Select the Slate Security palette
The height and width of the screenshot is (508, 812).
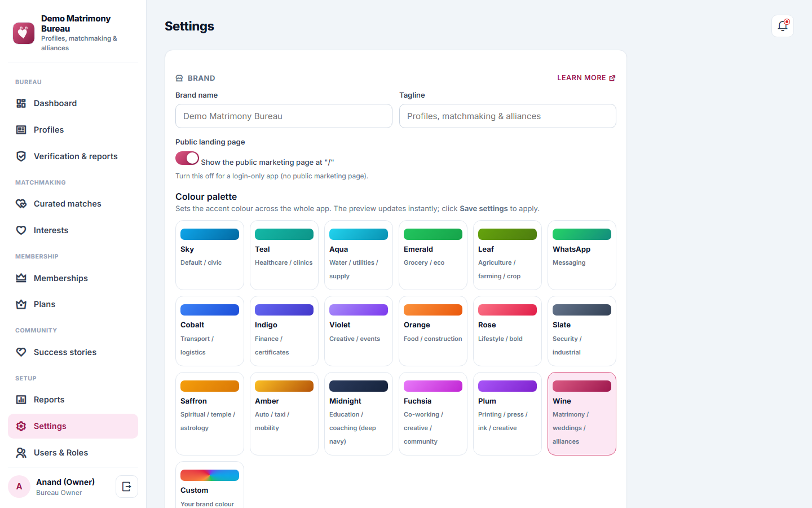coord(582,331)
